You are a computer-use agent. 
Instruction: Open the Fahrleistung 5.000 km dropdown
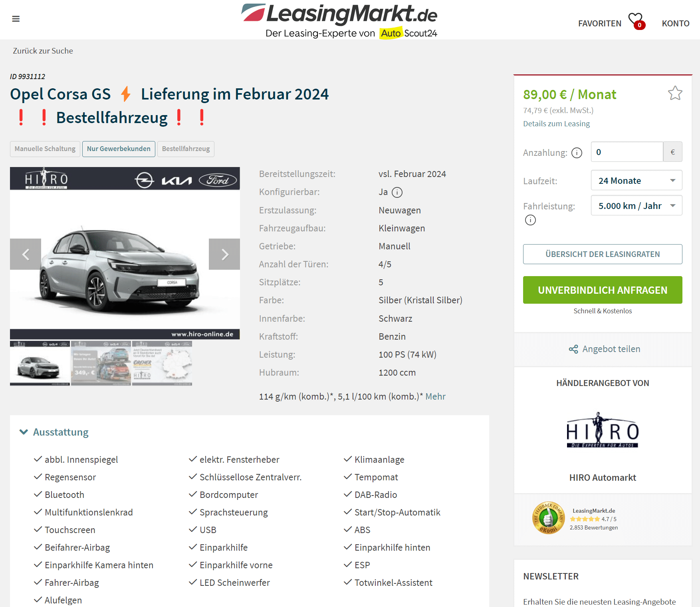point(637,205)
